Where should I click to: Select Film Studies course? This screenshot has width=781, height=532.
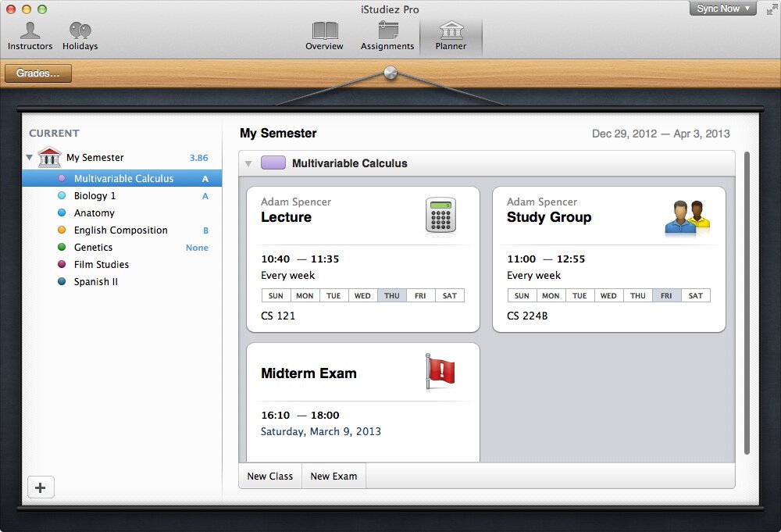(122, 265)
